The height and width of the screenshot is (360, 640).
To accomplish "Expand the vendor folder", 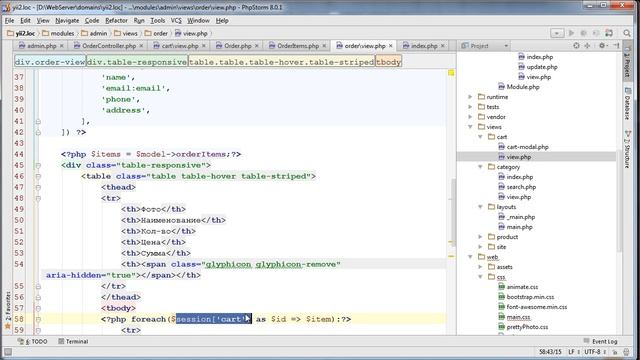I will [x=470, y=117].
